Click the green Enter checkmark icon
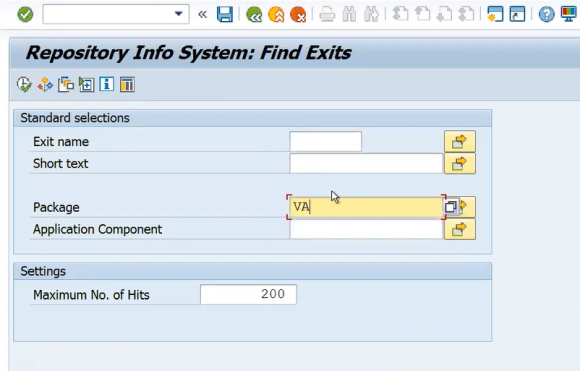Screen dimensions: 580x371 tap(25, 14)
